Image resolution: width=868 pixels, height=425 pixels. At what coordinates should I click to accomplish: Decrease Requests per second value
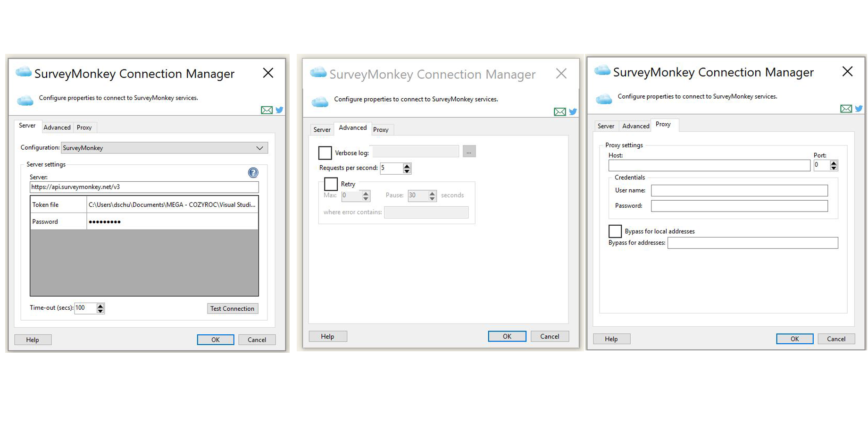click(407, 171)
